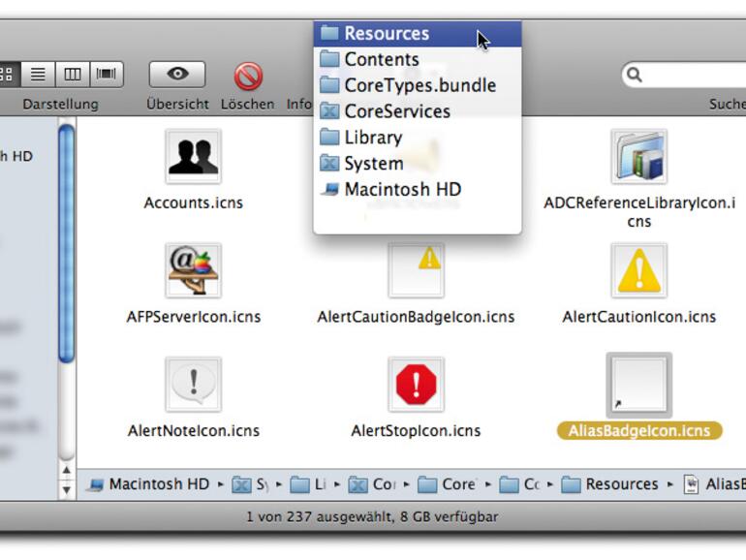Select the AliasBadgeIcon.icns file thumbnail
This screenshot has height=560, width=746.
coord(639,385)
